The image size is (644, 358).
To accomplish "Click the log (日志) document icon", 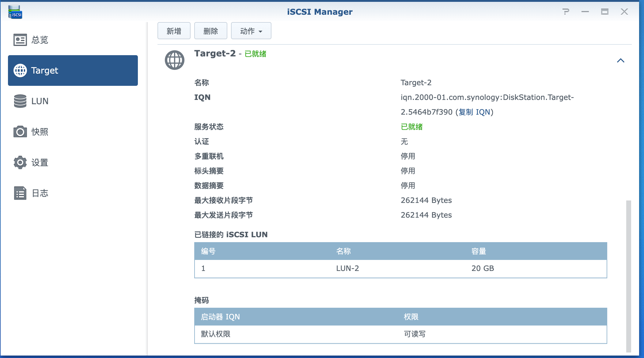I will point(20,193).
